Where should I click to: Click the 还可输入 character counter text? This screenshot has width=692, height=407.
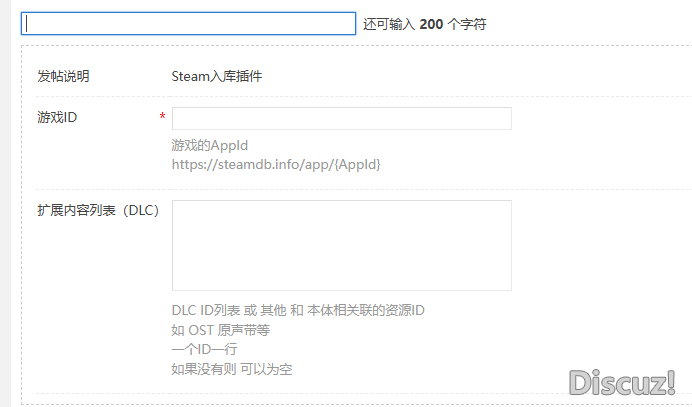[390, 23]
